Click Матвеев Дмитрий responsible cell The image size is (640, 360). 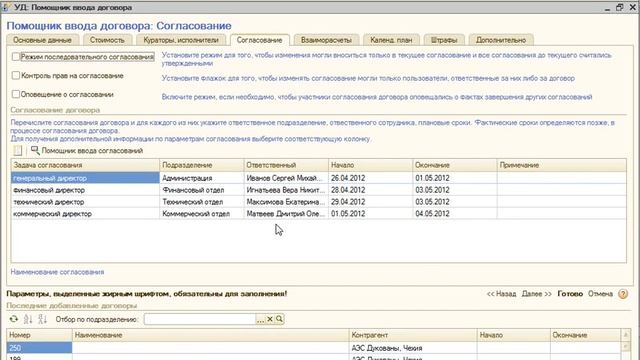286,214
